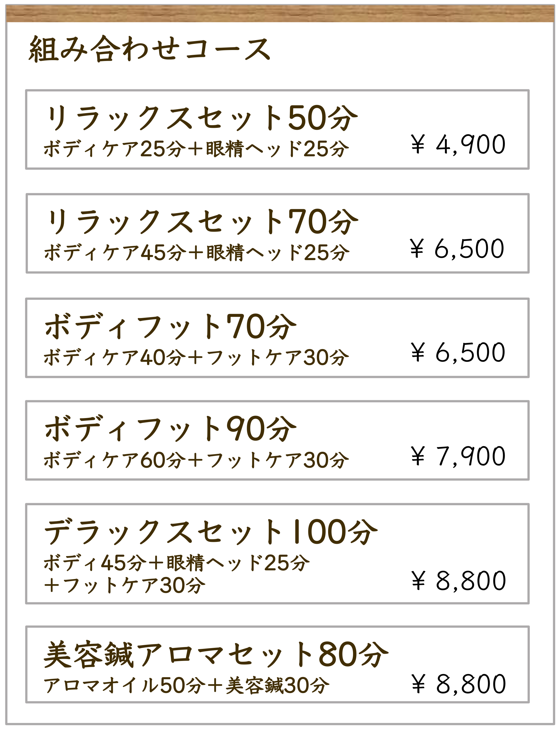Open the ボディフット70分 course box
This screenshot has width=560, height=731.
click(277, 338)
